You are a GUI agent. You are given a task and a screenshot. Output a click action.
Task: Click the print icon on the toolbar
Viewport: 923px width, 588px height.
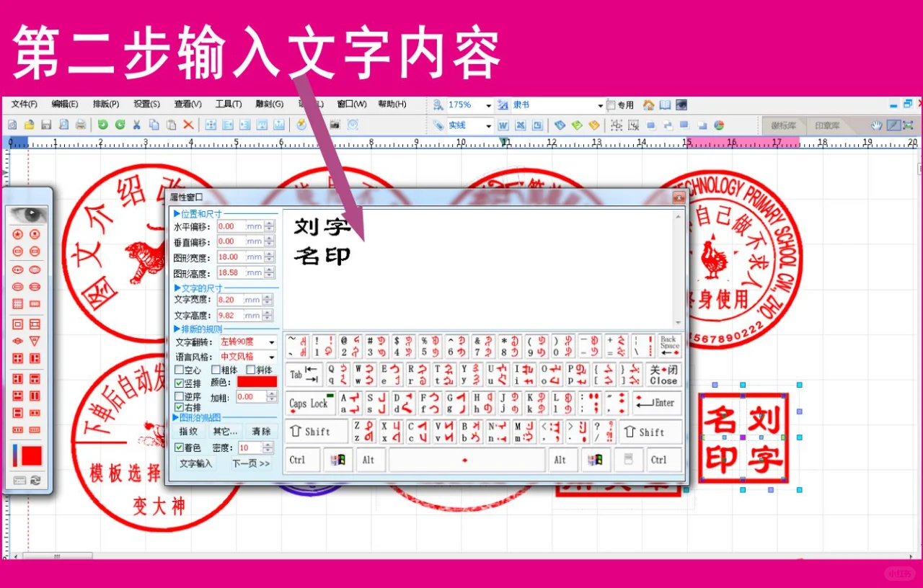pyautogui.click(x=82, y=124)
